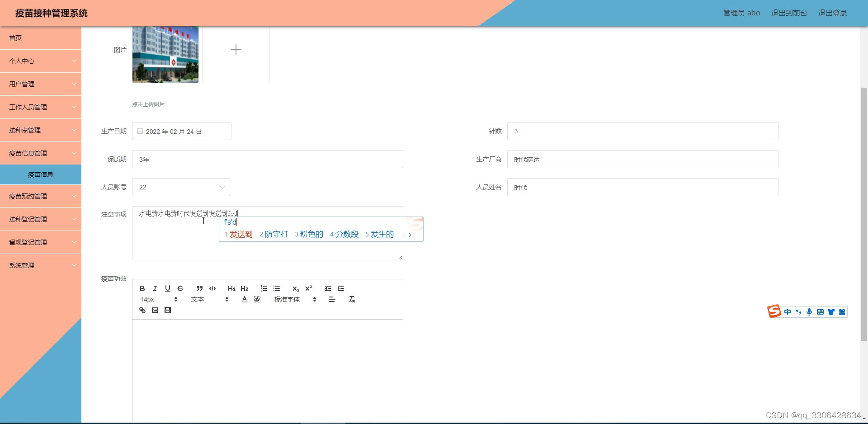Open the 接种登记管理 sidebar menu

41,219
